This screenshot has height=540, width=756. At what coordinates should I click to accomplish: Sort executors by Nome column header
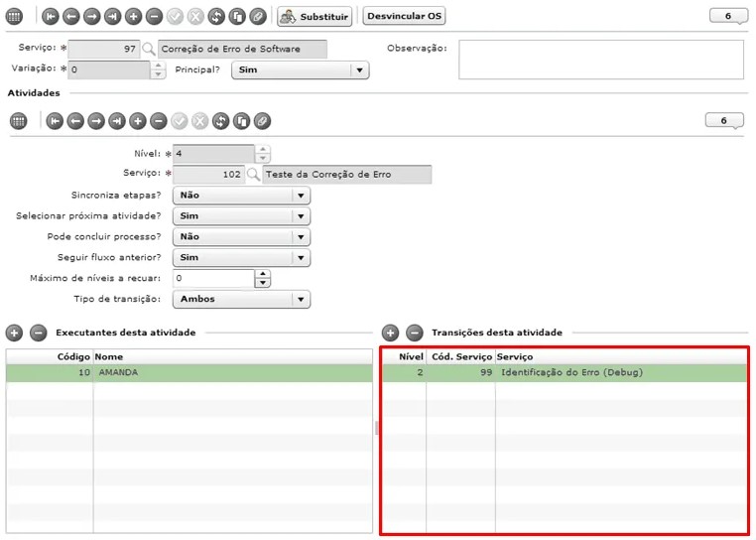pyautogui.click(x=233, y=357)
